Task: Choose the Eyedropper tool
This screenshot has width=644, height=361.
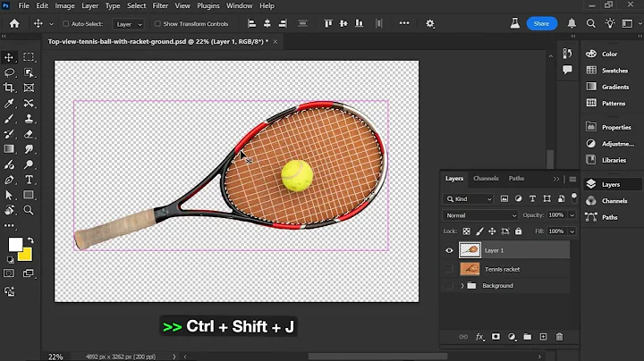Action: point(9,104)
